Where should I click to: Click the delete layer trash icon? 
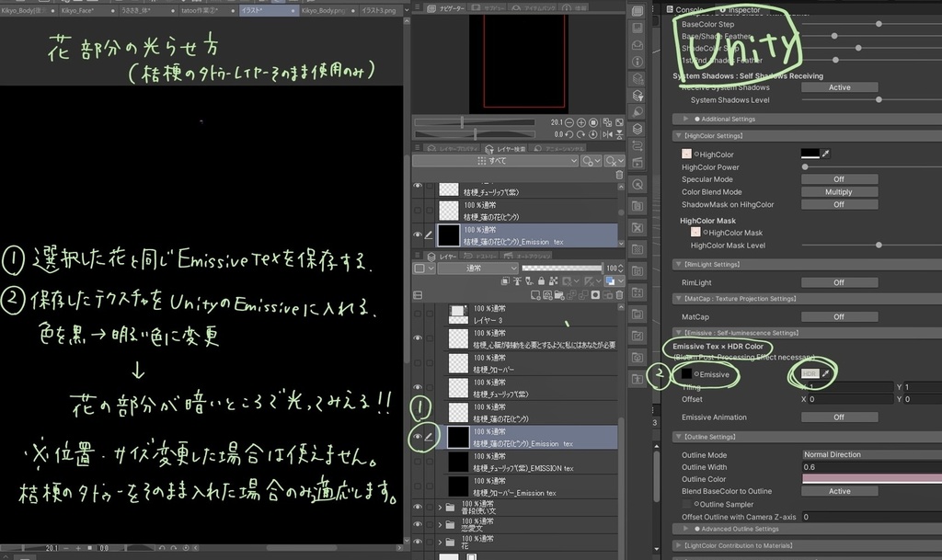click(x=619, y=294)
